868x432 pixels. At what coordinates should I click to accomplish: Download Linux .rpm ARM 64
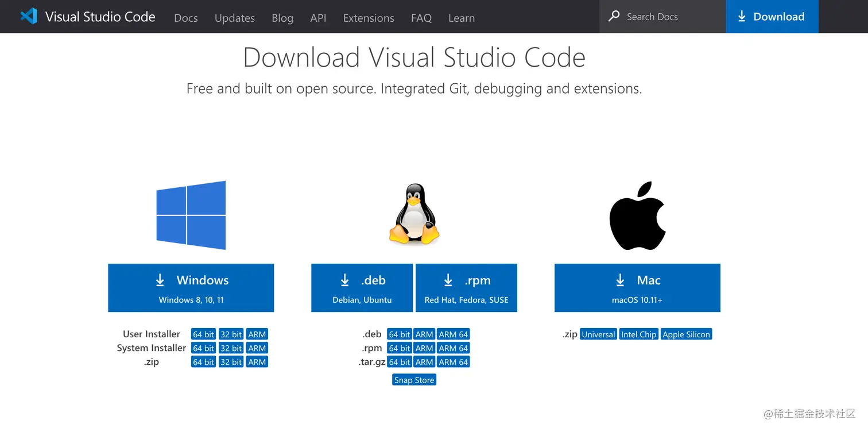(454, 348)
